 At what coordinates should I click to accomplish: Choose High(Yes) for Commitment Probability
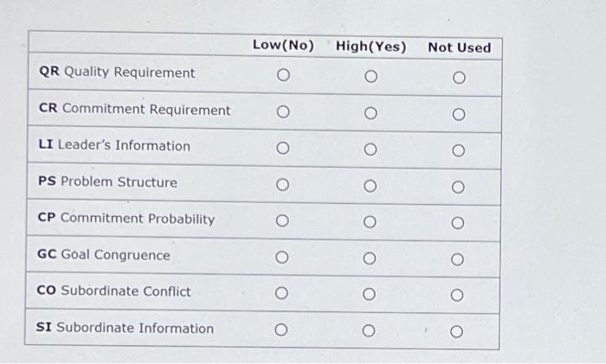pos(370,222)
